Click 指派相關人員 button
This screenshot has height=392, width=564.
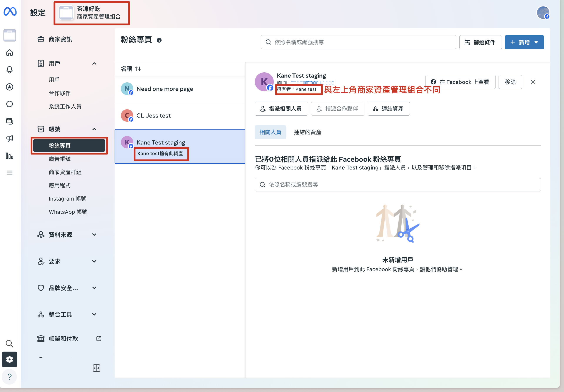pyautogui.click(x=281, y=108)
